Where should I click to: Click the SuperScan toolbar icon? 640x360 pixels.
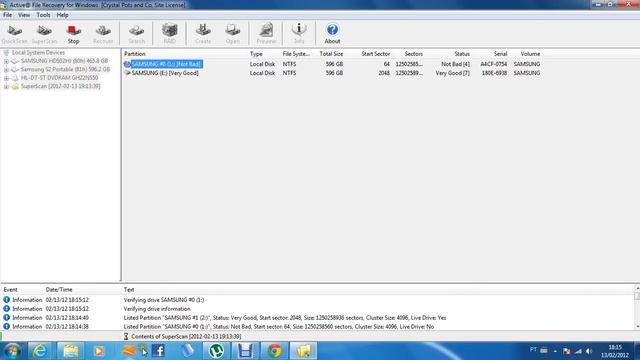coord(44,34)
